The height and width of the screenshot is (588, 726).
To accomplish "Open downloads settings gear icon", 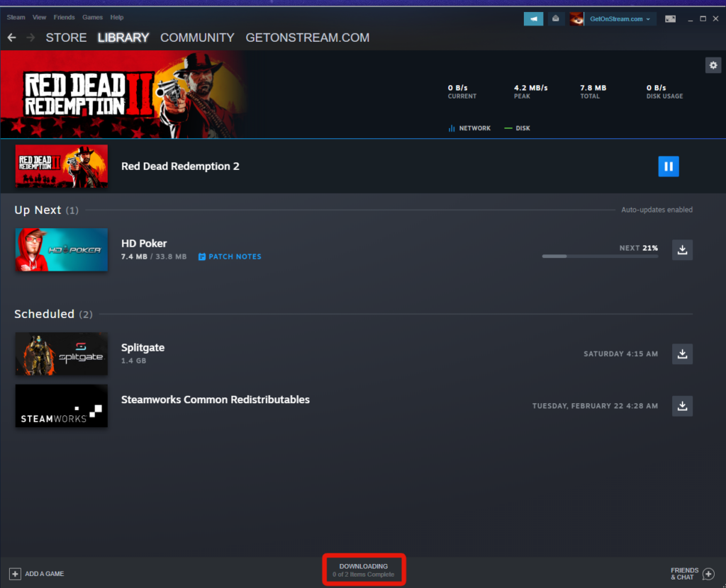I will tap(713, 65).
